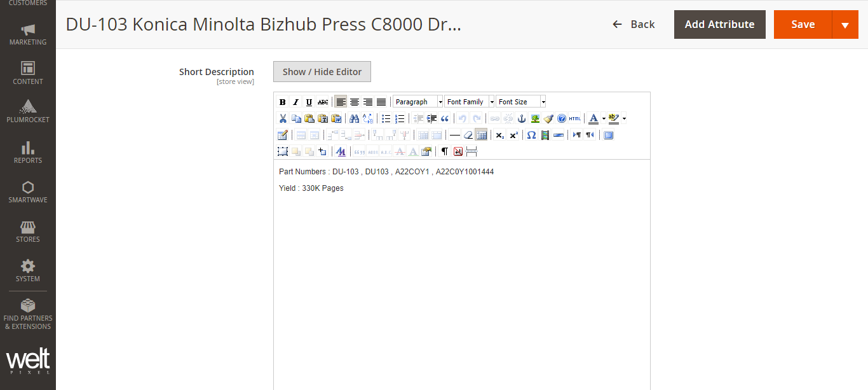Expand the text color picker arrow

tap(604, 118)
